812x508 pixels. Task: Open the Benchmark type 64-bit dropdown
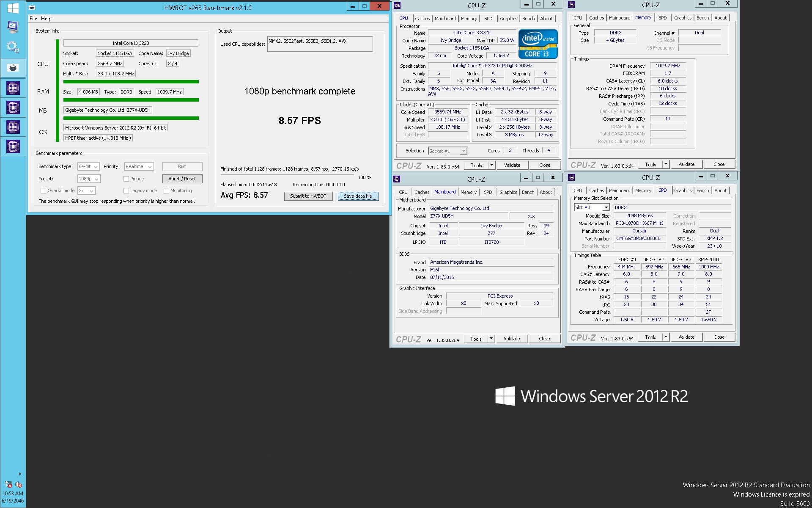[88, 167]
